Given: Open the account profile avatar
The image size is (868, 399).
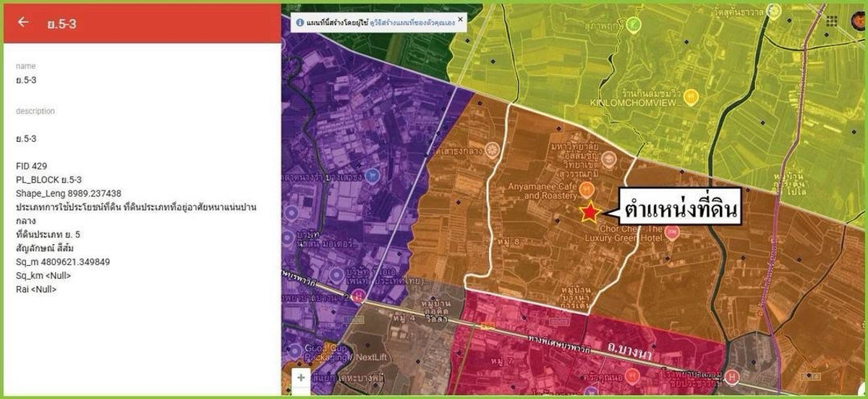Looking at the screenshot, I should click(859, 20).
